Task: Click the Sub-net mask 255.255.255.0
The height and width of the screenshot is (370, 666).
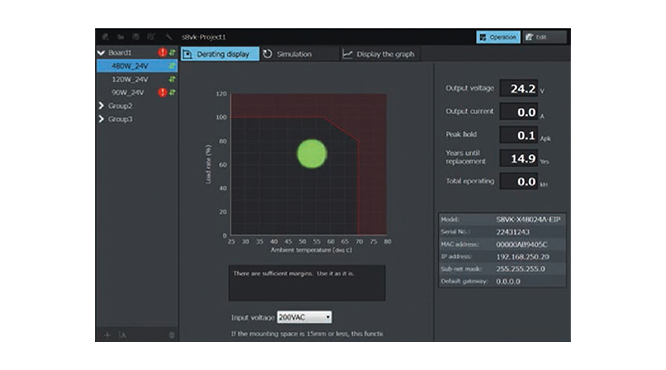Action: point(521,269)
